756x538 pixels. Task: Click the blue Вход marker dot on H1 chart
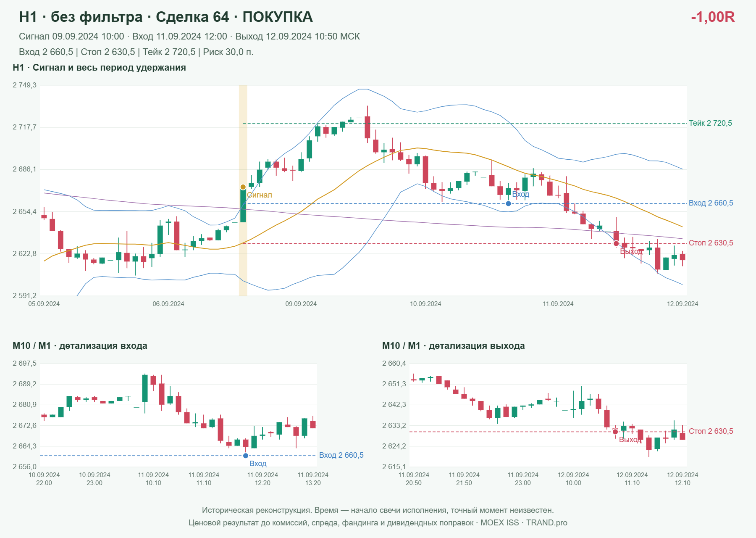(508, 203)
